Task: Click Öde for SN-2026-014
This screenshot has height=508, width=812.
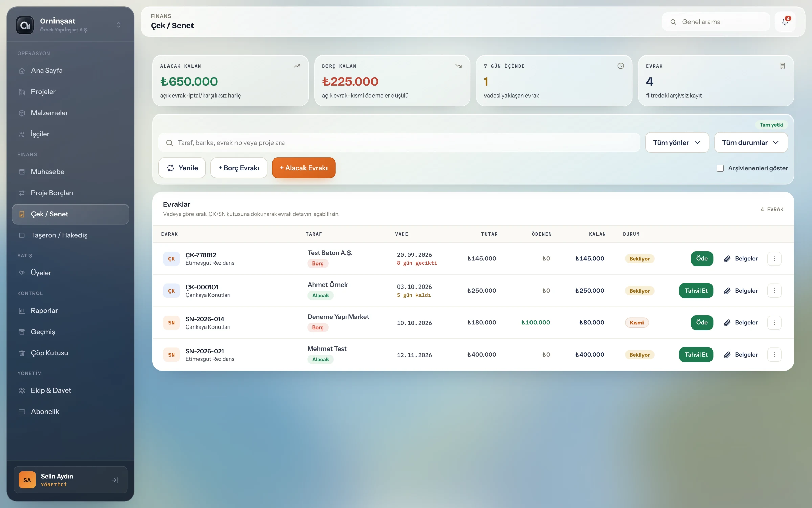Action: tap(702, 322)
